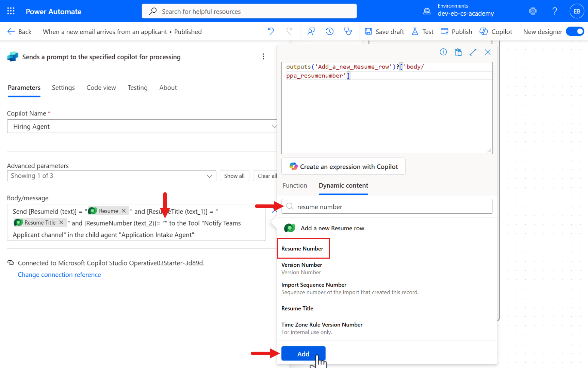588x368 pixels.
Task: Open the Flow checker stethoscope icon
Action: [348, 32]
